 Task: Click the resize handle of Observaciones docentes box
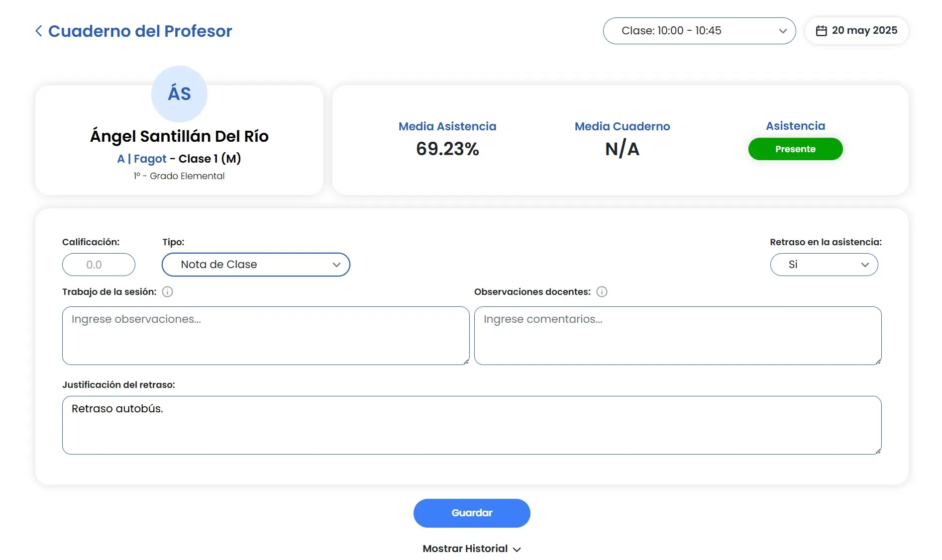878,362
